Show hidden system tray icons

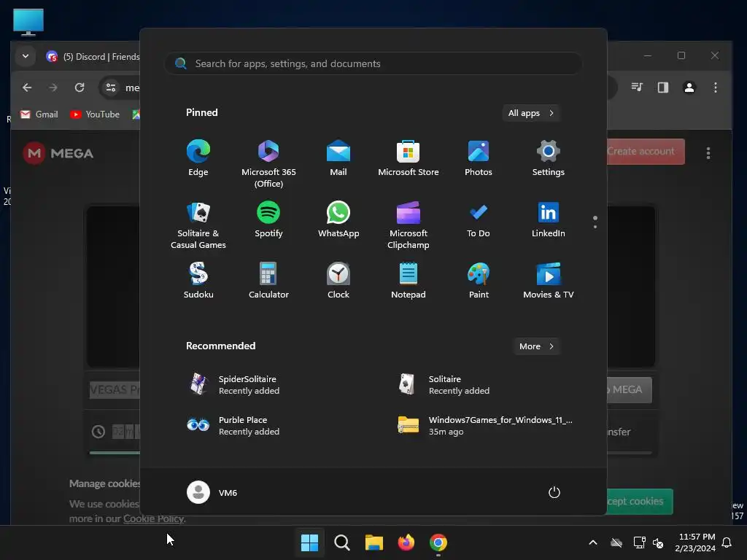(593, 542)
